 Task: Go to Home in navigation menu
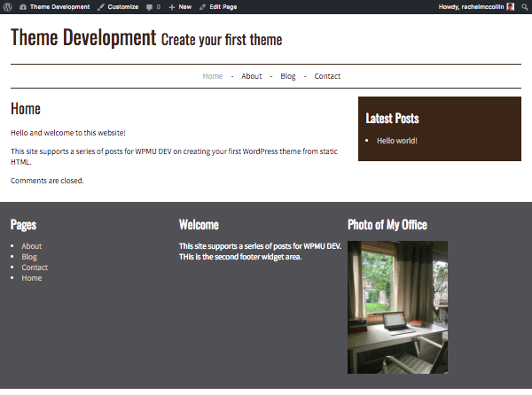213,76
